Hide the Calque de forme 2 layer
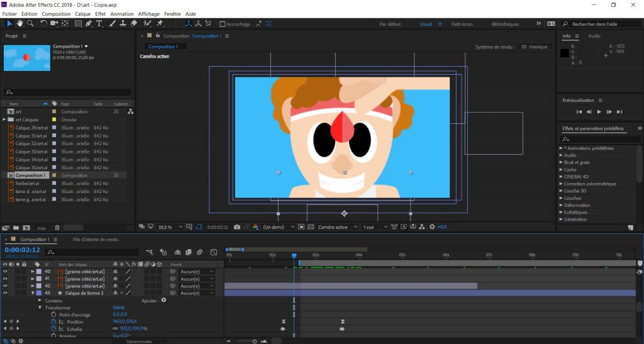Screen dimensions: 644x344 point(6,293)
